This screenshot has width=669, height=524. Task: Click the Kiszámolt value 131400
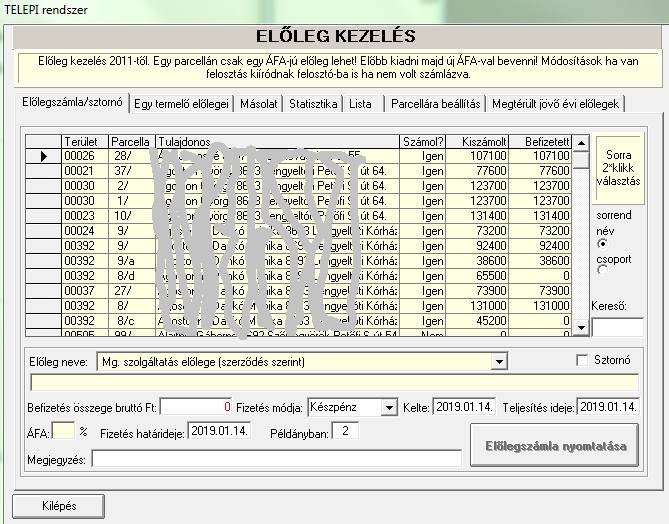pyautogui.click(x=477, y=216)
